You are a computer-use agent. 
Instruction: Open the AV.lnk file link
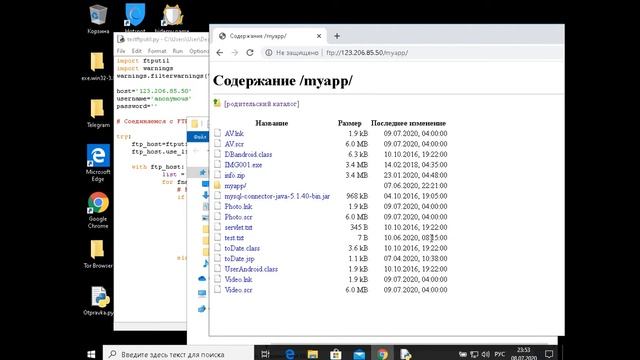click(x=234, y=133)
